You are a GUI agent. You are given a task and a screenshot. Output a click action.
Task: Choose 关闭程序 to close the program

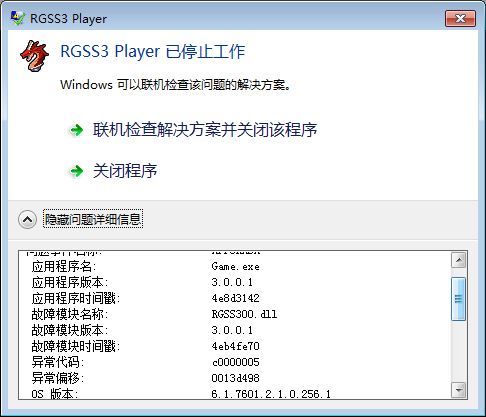point(125,171)
